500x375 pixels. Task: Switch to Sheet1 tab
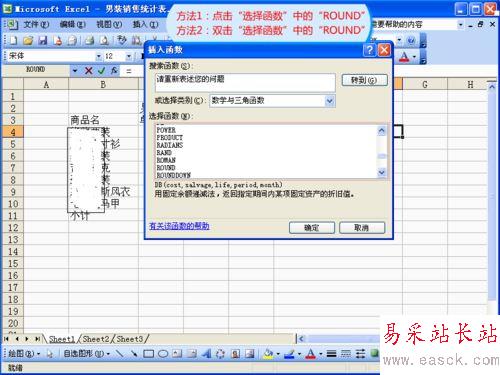point(62,339)
